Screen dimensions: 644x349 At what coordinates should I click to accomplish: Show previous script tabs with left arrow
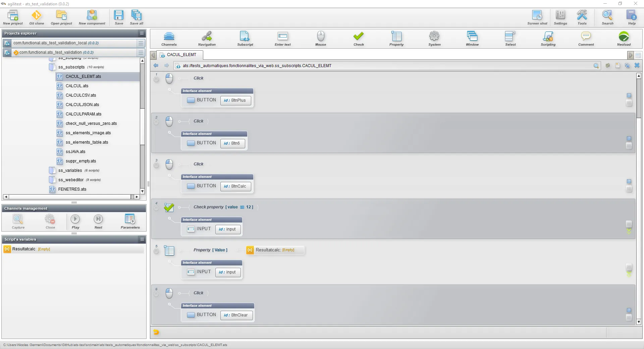154,55
